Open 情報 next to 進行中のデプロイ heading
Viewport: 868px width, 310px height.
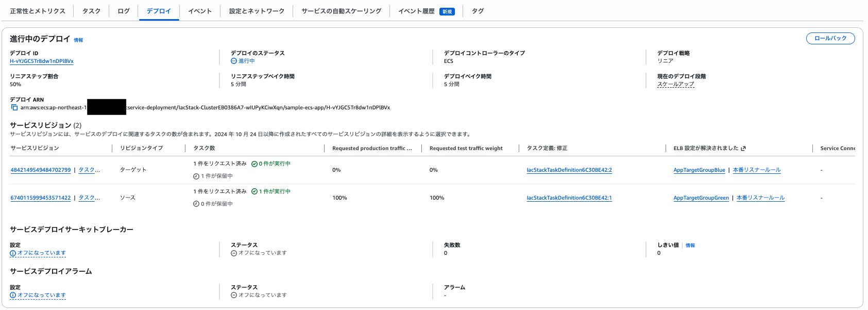click(x=78, y=40)
